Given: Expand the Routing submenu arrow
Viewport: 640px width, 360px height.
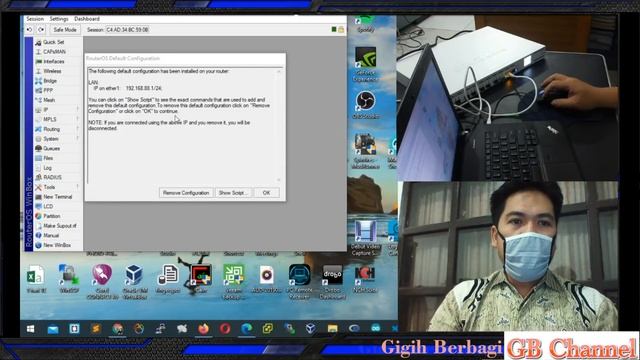Looking at the screenshot, I should click(78, 129).
